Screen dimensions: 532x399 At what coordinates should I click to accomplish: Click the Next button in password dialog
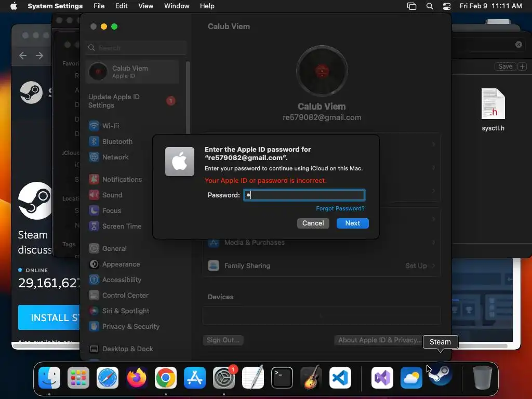click(352, 223)
